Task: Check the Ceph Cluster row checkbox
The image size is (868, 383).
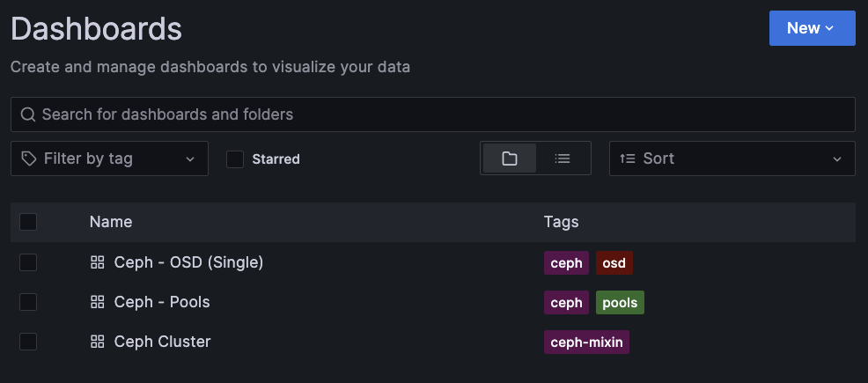Action: [28, 342]
